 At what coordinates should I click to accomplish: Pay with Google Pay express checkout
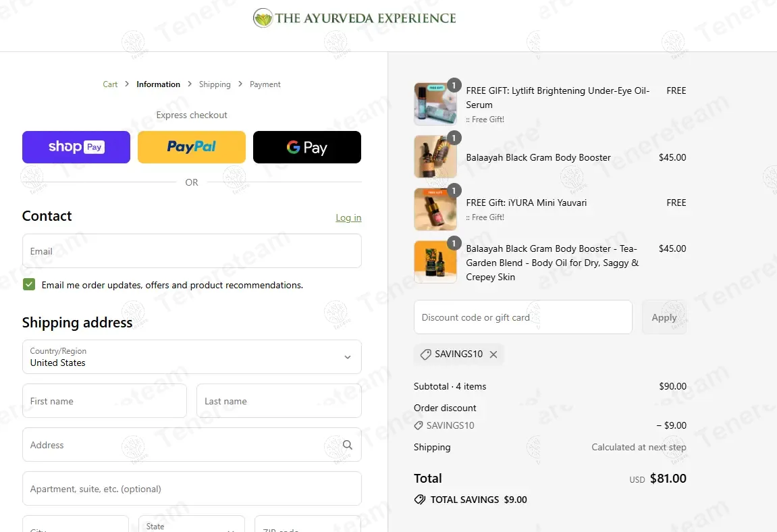click(307, 147)
